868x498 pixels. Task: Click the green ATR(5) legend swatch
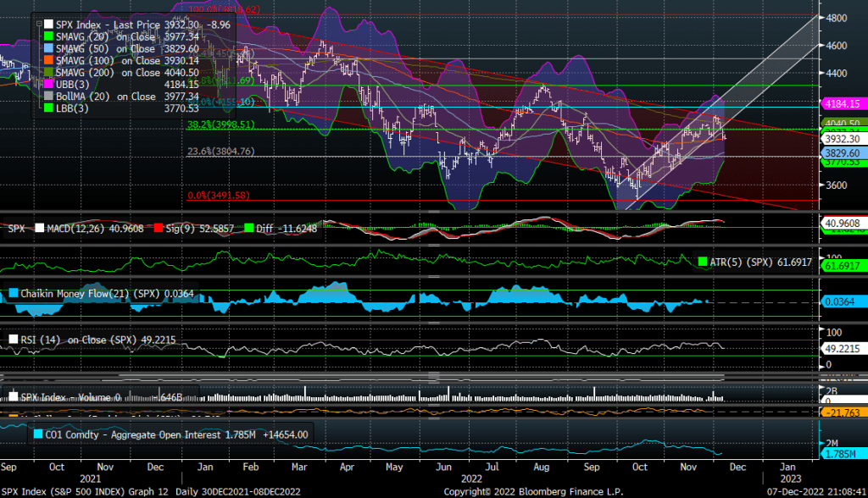click(703, 262)
